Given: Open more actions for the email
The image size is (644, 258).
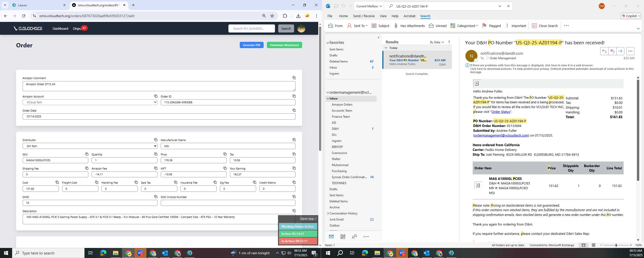Looking at the screenshot, I should coord(630,51).
